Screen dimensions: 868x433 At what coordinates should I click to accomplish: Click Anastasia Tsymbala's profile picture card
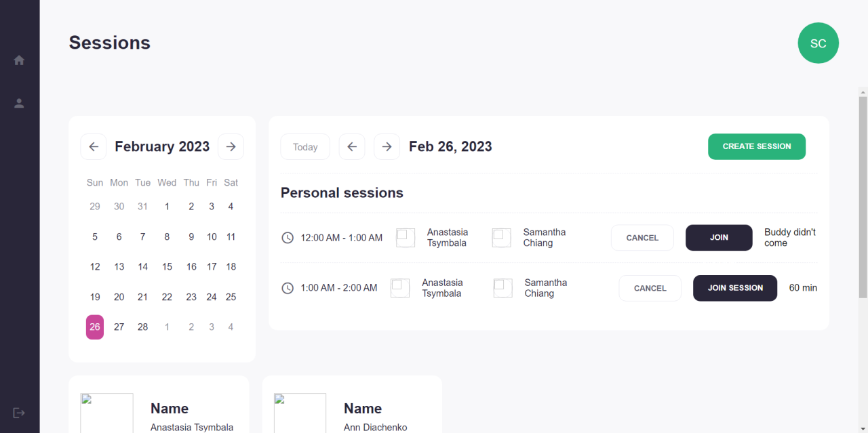(107, 413)
